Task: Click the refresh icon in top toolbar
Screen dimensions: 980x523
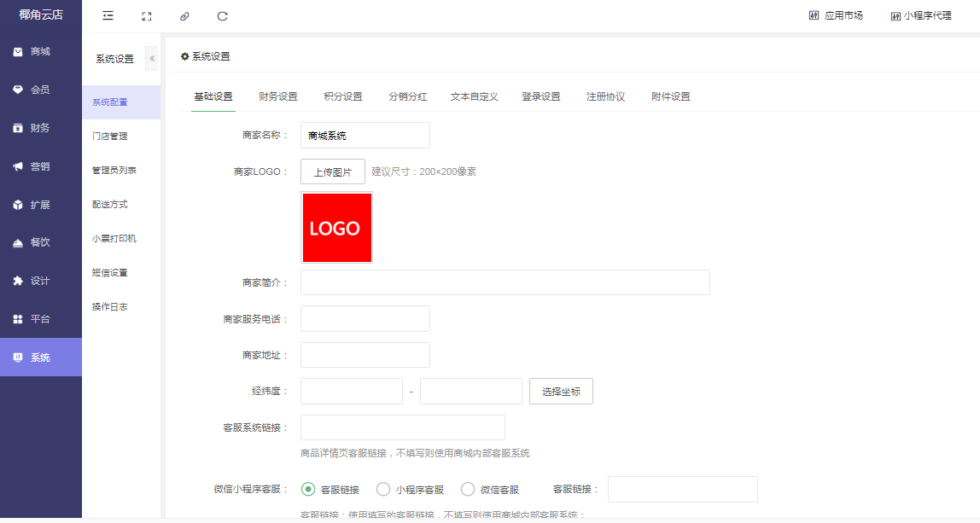Action: click(x=223, y=16)
